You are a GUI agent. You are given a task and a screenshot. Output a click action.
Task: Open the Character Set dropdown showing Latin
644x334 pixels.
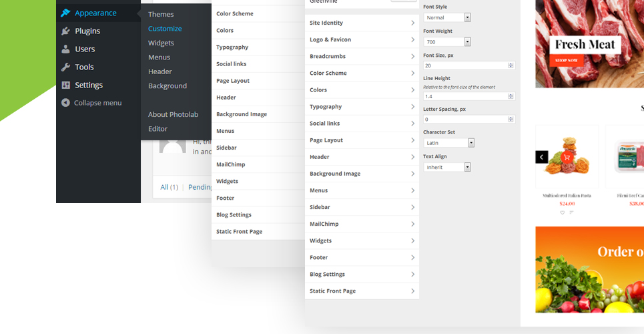tap(449, 143)
